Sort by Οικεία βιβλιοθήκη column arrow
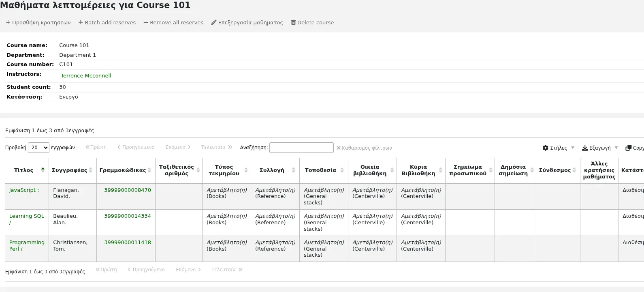Image resolution: width=644 pixels, height=292 pixels. pos(392,170)
